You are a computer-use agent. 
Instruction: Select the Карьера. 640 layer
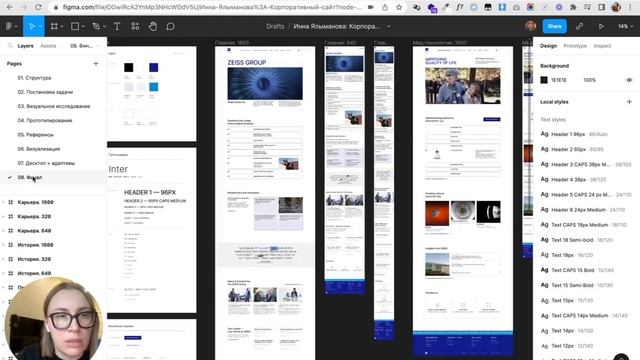34,231
